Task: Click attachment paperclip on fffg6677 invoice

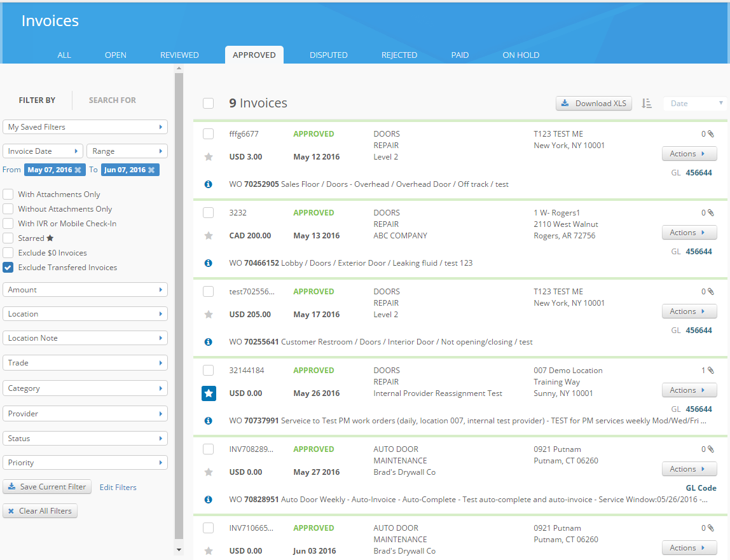Action: [710, 134]
